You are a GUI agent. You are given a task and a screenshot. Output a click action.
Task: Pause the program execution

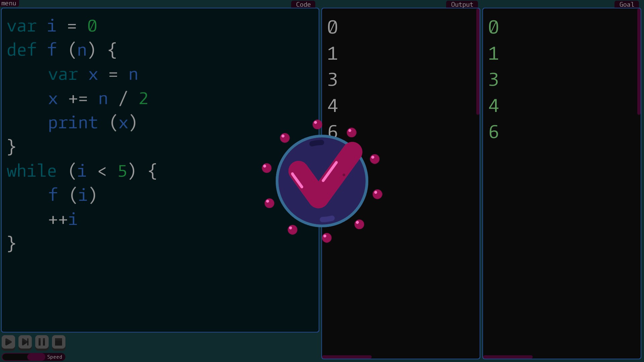42,342
